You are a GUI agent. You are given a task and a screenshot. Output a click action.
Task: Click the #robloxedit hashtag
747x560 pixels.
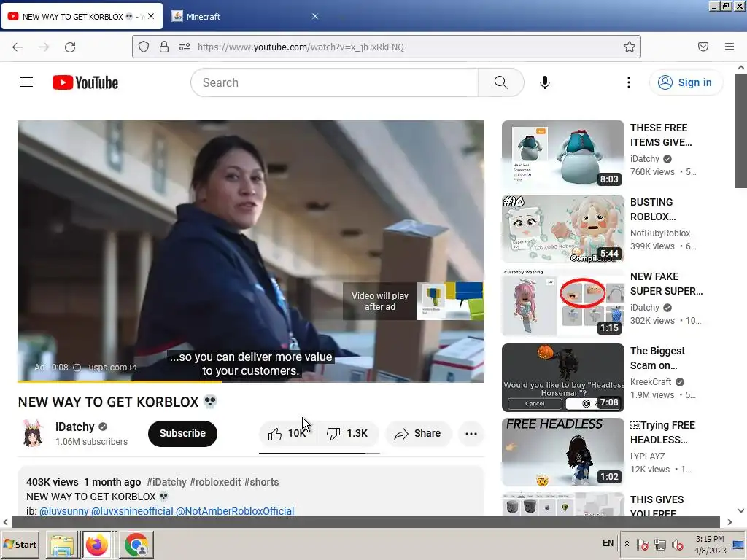coord(215,482)
